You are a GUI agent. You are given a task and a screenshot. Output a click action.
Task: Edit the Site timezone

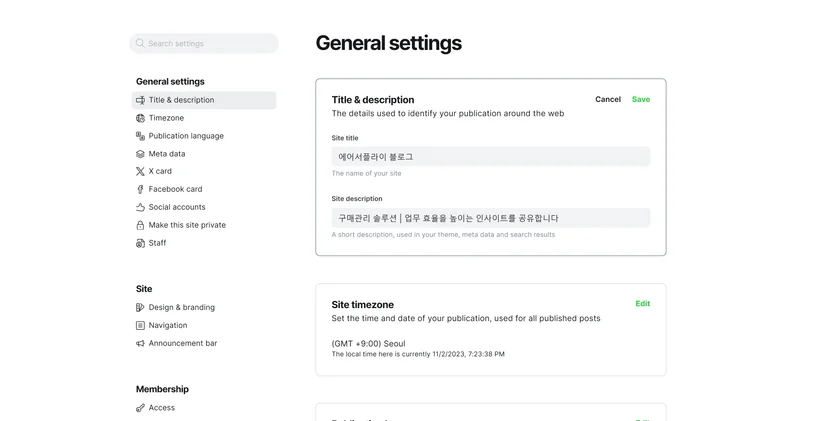643,304
